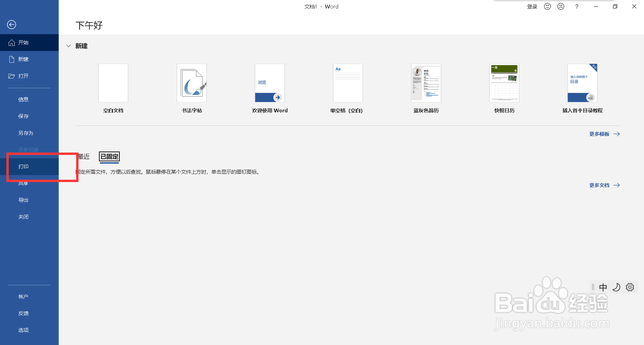Image resolution: width=644 pixels, height=345 pixels.
Task: Open IME settings gear
Action: click(630, 287)
